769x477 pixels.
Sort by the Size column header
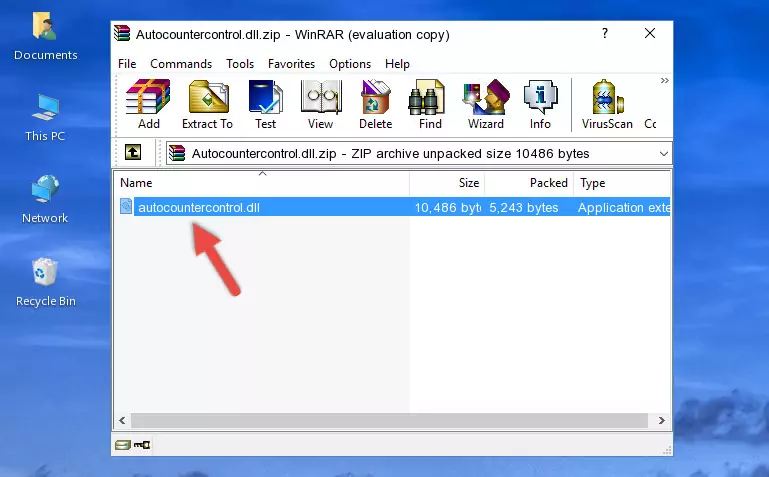447,183
